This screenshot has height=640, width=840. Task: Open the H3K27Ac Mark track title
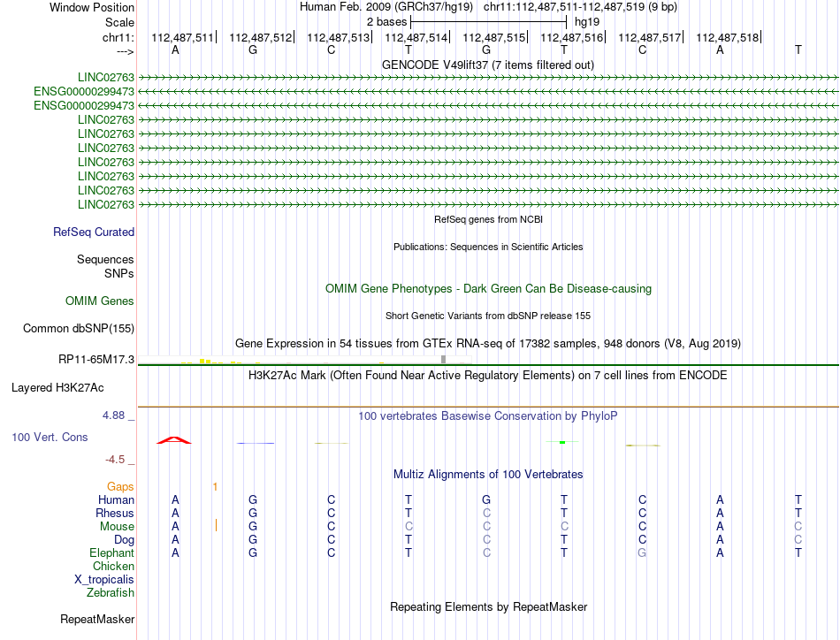[x=488, y=375]
